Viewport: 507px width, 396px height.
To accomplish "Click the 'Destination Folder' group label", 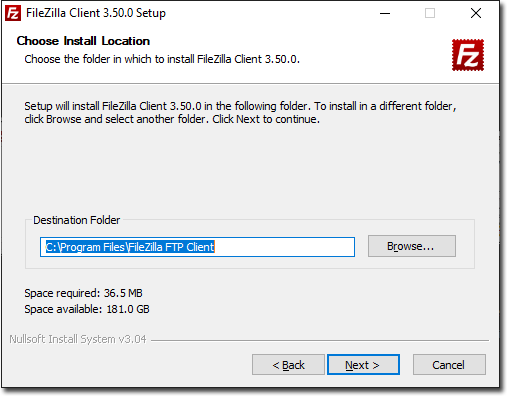I will click(76, 220).
